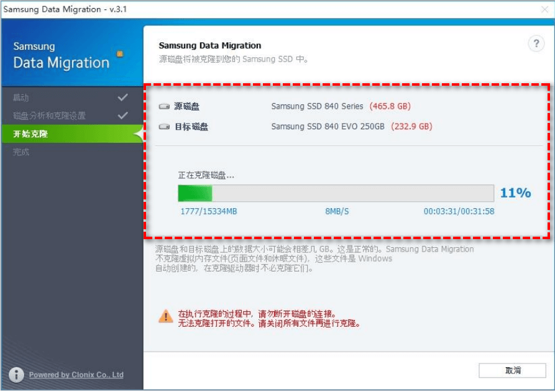The image size is (555, 392).
Task: Jump to the 完成 step
Action: (21, 152)
